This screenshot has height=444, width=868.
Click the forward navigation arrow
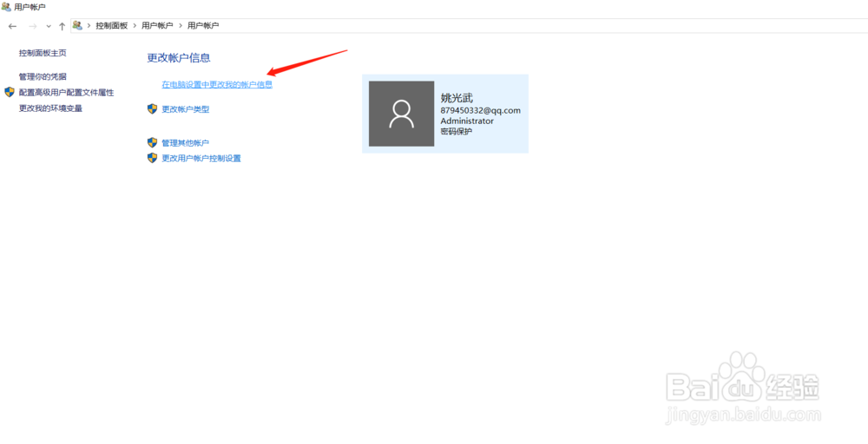[32, 26]
